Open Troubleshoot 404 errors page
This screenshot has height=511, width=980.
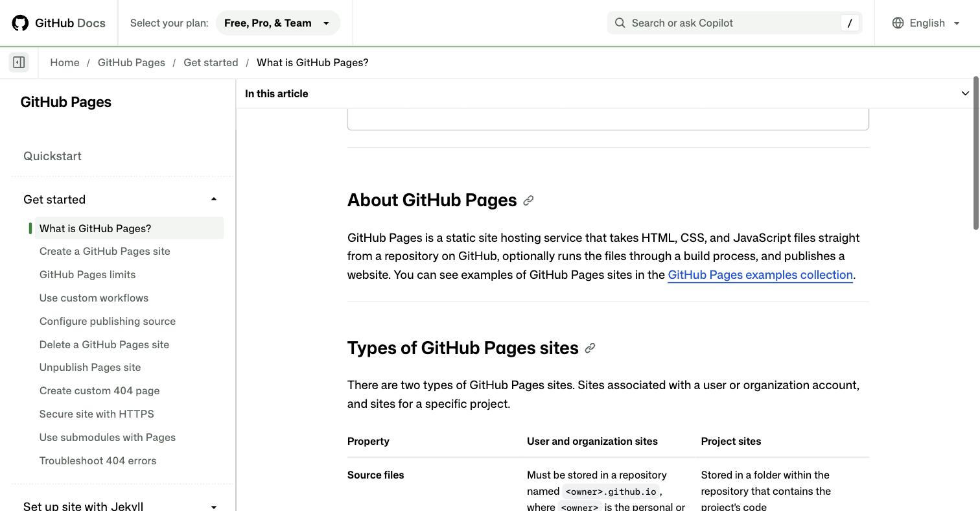(98, 461)
